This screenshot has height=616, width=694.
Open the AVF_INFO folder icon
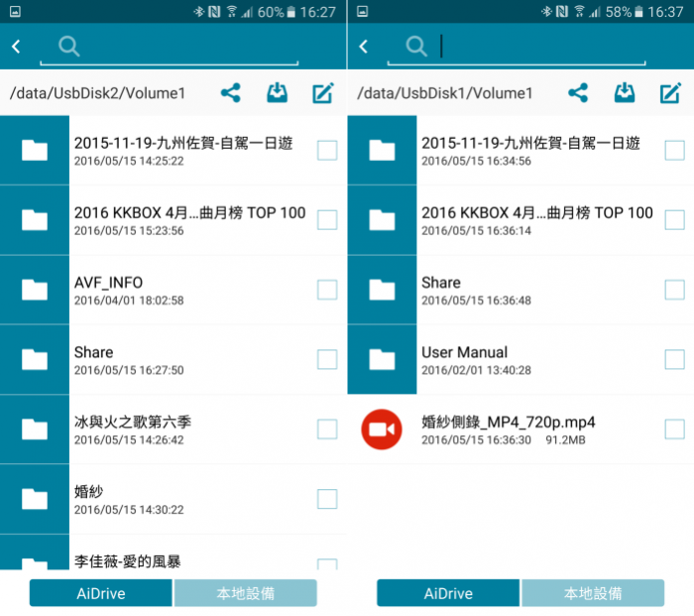coord(35,290)
